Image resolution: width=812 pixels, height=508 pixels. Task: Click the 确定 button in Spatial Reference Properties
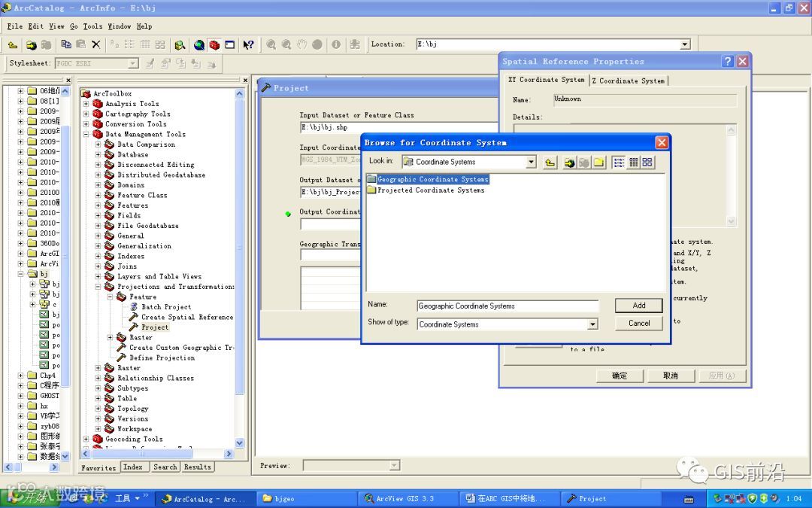pos(620,376)
